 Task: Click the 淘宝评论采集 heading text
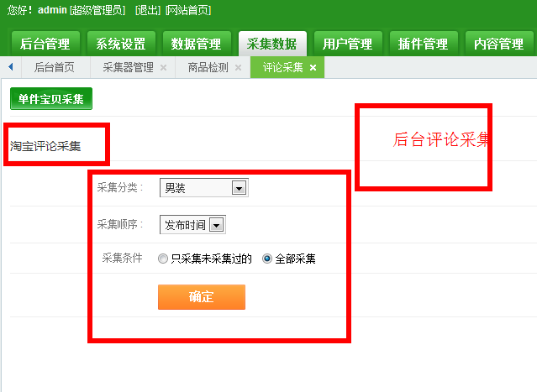coord(45,146)
